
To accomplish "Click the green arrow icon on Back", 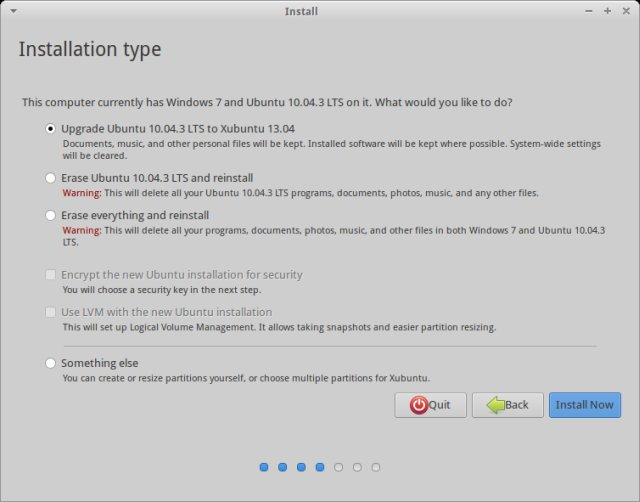I will [496, 405].
